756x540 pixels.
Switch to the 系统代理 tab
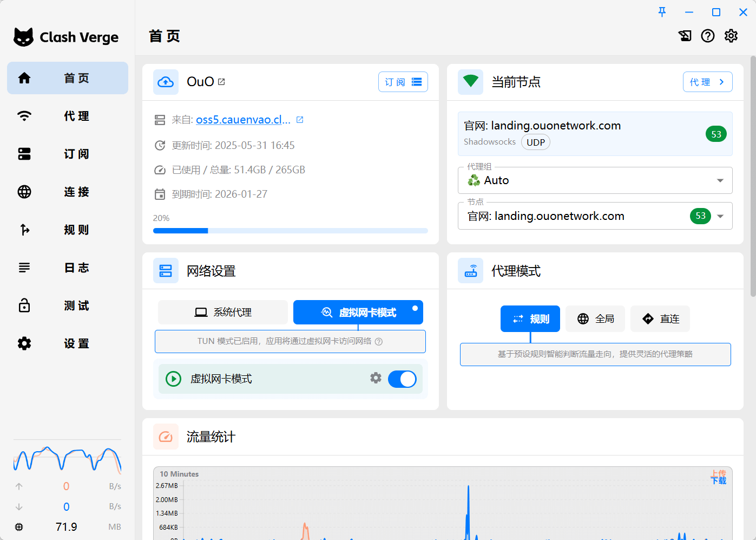pyautogui.click(x=223, y=313)
